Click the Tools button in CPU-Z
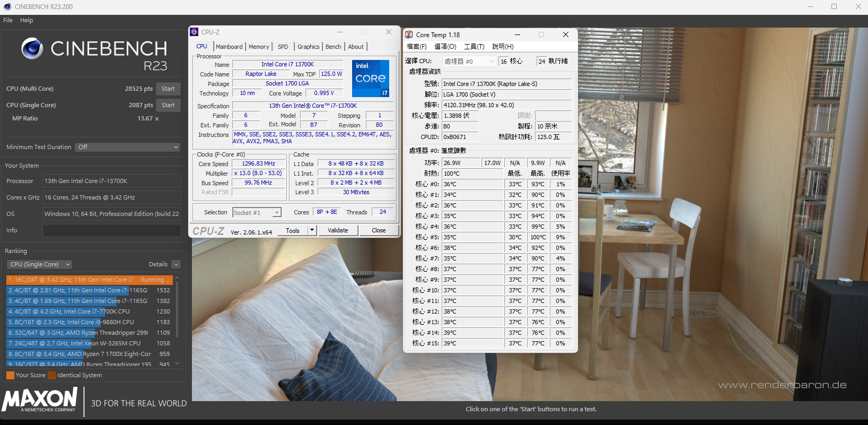This screenshot has height=425, width=868. click(x=293, y=230)
